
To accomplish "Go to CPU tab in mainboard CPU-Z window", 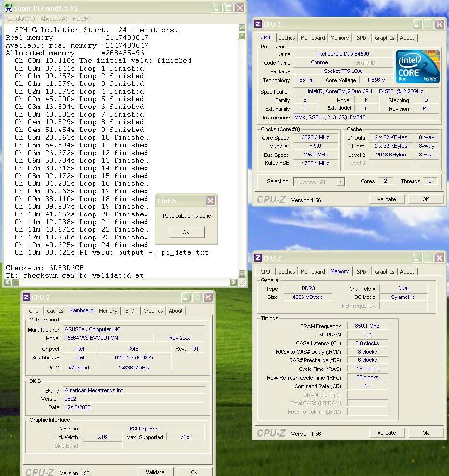I will point(34,311).
